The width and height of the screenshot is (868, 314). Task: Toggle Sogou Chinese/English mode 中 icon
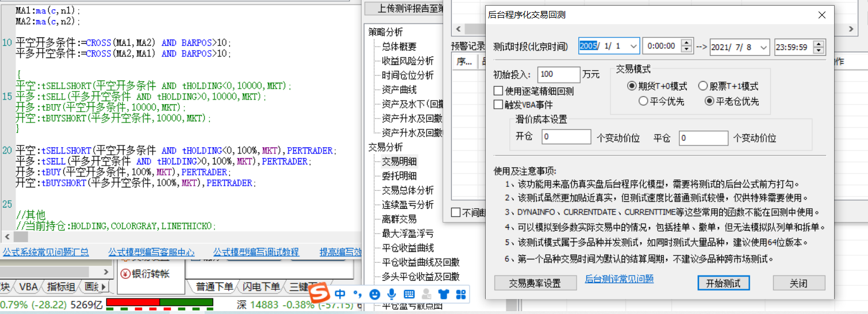coord(340,294)
